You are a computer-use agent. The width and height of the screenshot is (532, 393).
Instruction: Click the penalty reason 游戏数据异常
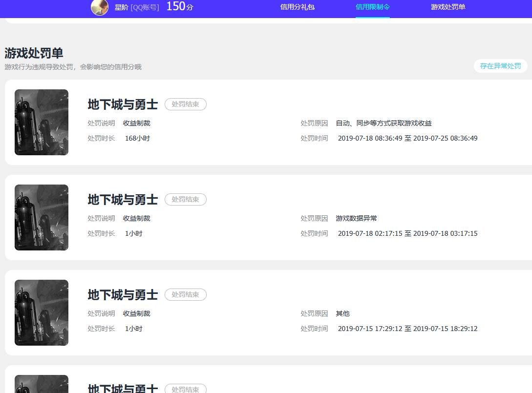click(357, 218)
